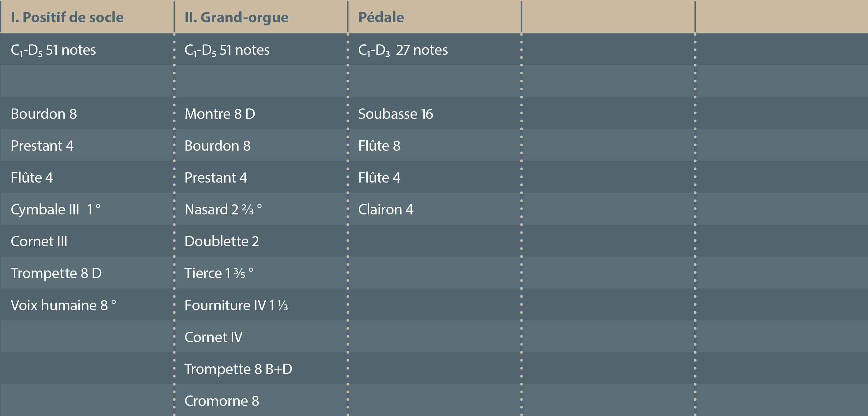
Task: Select the 'Tierce 1 ⅗ °' stop
Action: (219, 273)
